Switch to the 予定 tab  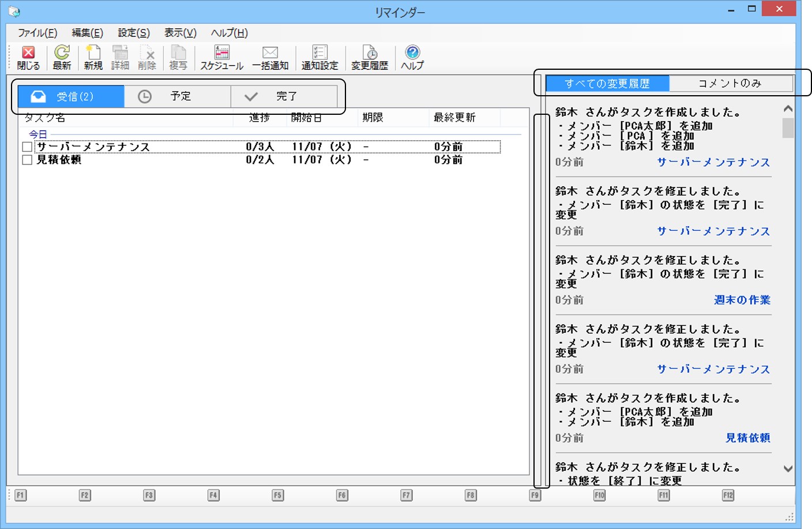[x=178, y=96]
